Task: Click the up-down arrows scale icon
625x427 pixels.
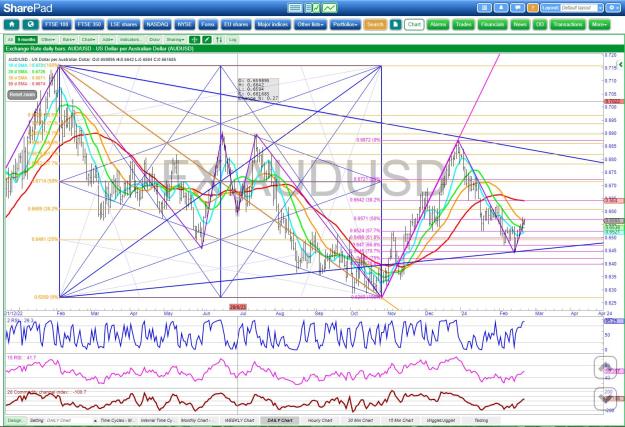Action: [219, 39]
